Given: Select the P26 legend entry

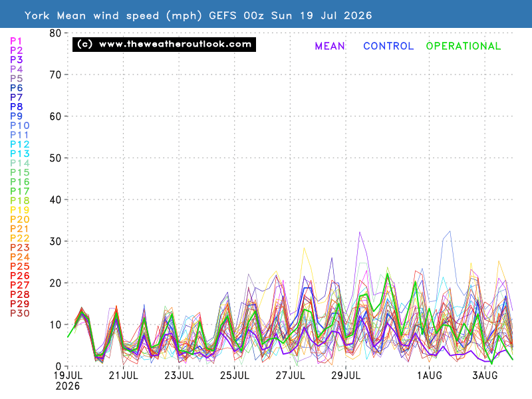Looking at the screenshot, I should coord(20,276).
